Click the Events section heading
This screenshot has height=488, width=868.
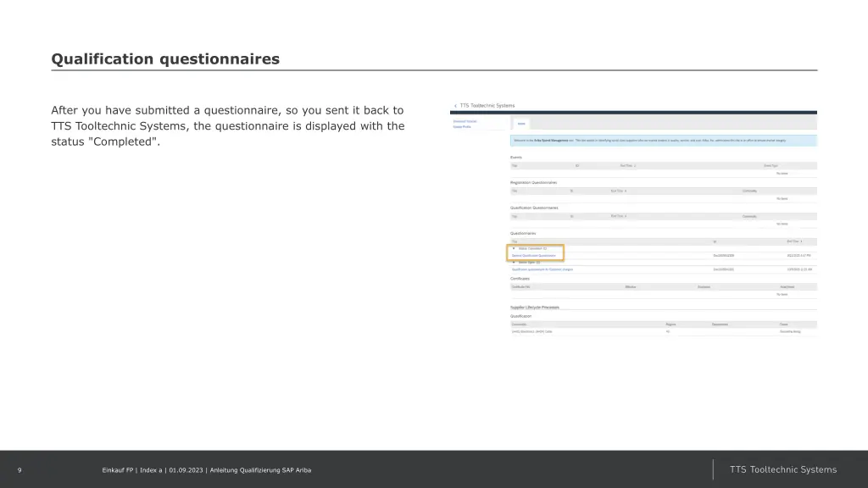pyautogui.click(x=516, y=158)
